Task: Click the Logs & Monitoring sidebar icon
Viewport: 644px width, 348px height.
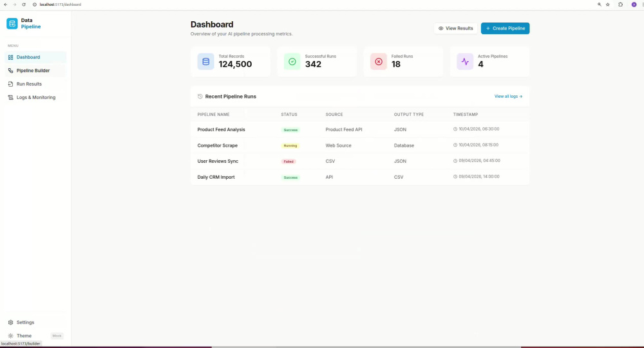Action: 11,98
